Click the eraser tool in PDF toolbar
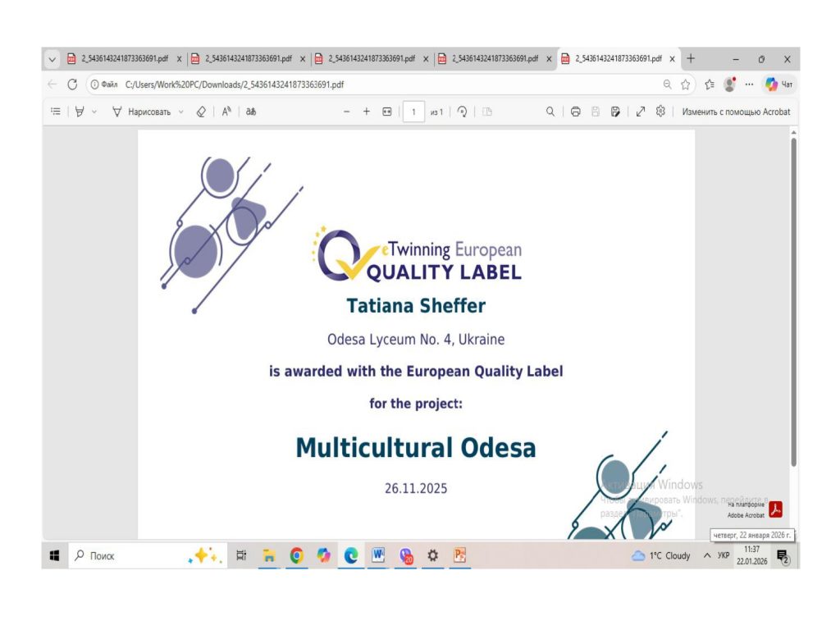This screenshot has width=840, height=630. coord(201,112)
